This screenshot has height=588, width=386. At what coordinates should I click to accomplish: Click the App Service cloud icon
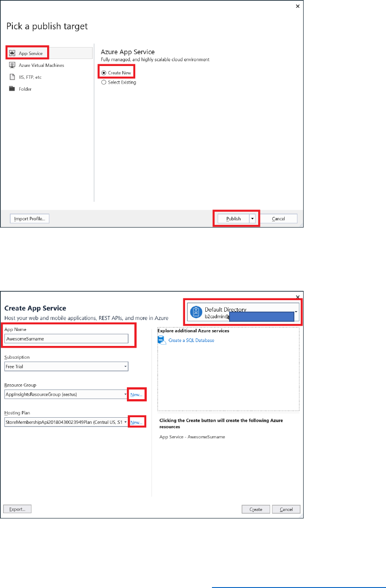coord(12,53)
